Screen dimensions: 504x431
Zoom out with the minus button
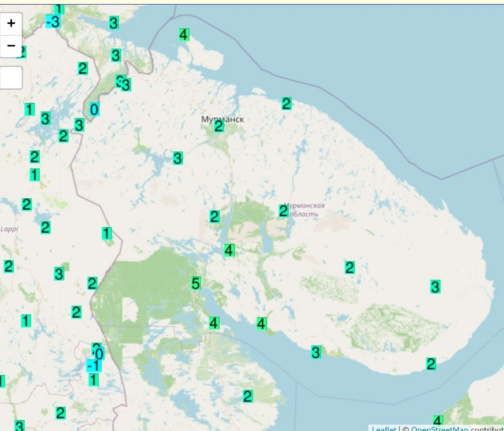(11, 46)
